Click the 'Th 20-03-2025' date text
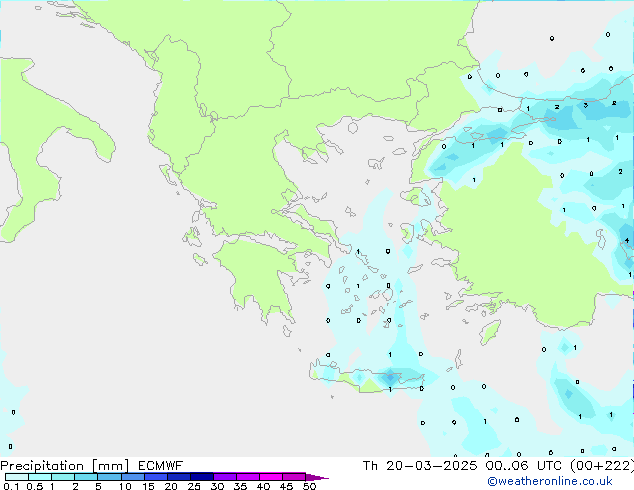634x490 pixels. pyautogui.click(x=420, y=466)
